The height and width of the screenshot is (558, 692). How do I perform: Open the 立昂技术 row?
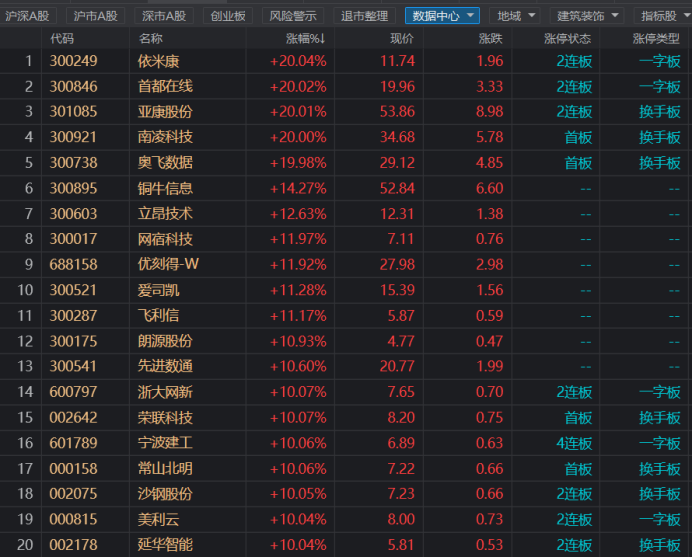pyautogui.click(x=346, y=214)
